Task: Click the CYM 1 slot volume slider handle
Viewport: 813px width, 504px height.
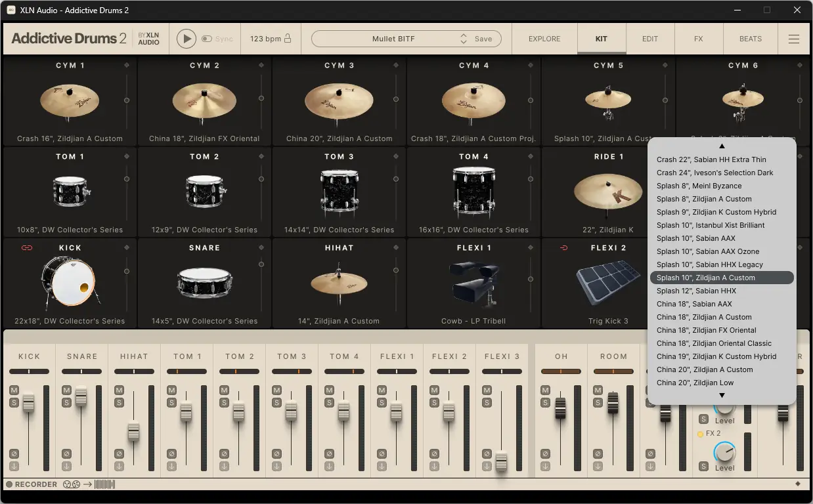Action: (x=127, y=100)
